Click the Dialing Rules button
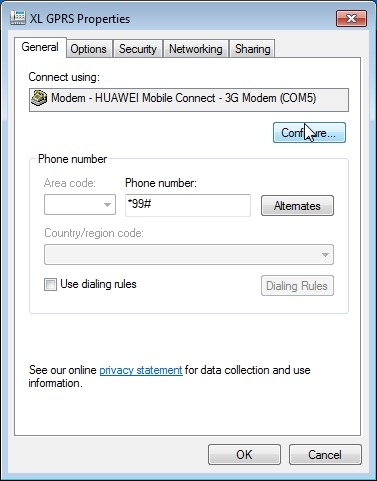This screenshot has height=481, width=377. tap(297, 286)
